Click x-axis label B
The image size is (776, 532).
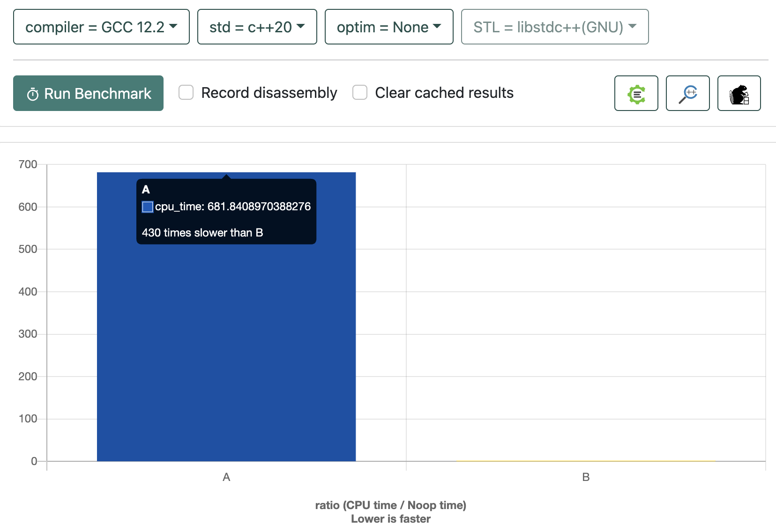click(x=586, y=477)
